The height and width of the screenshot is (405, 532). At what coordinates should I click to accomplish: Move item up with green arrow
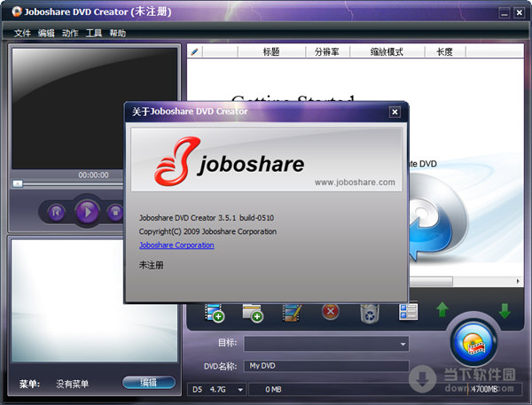[442, 311]
